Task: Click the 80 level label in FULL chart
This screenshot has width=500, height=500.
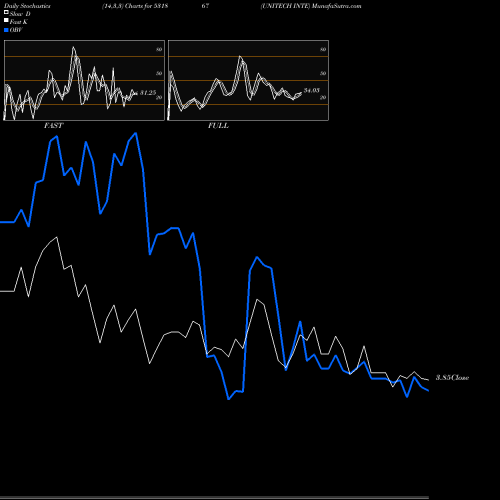Action: (323, 49)
